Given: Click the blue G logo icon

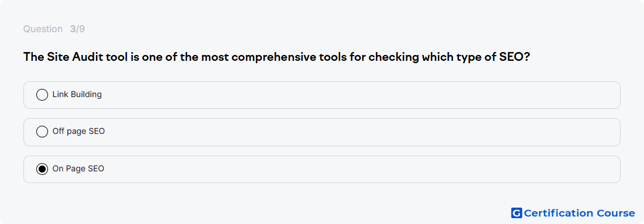Looking at the screenshot, I should (x=516, y=213).
